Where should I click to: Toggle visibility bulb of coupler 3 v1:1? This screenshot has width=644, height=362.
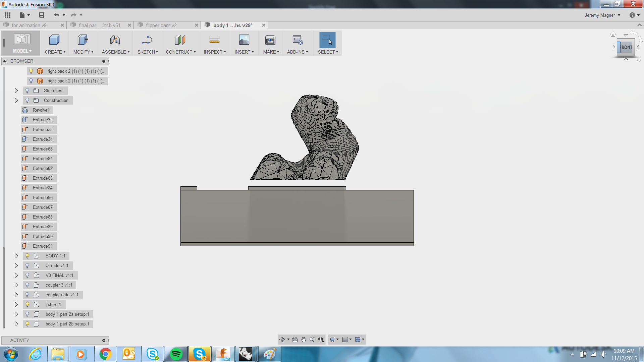click(28, 285)
